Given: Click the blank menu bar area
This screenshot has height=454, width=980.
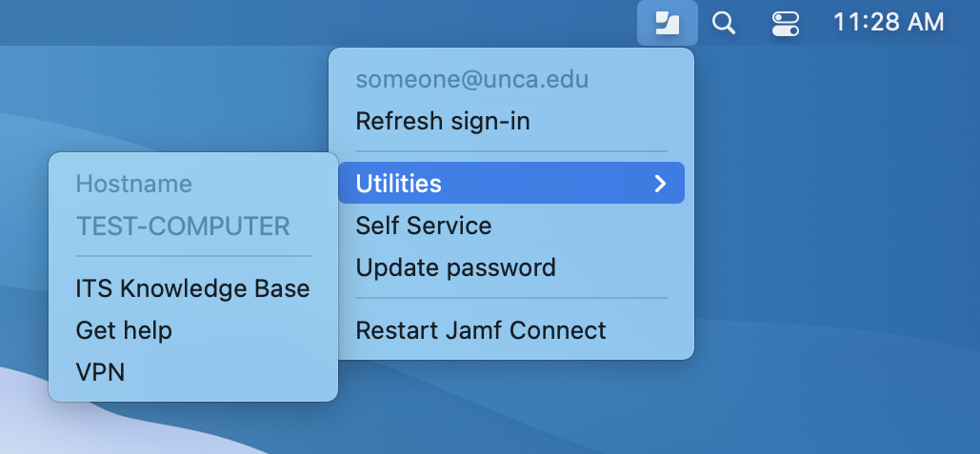Looking at the screenshot, I should tap(286, 22).
